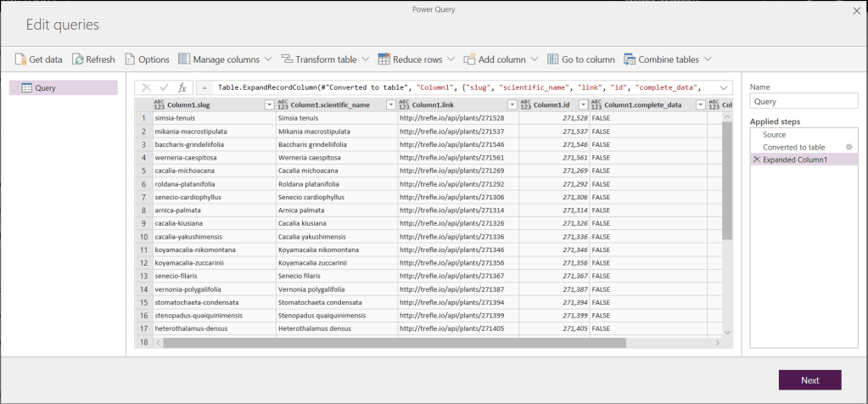This screenshot has width=868, height=404.
Task: Click the fx formula button
Action: (x=182, y=87)
